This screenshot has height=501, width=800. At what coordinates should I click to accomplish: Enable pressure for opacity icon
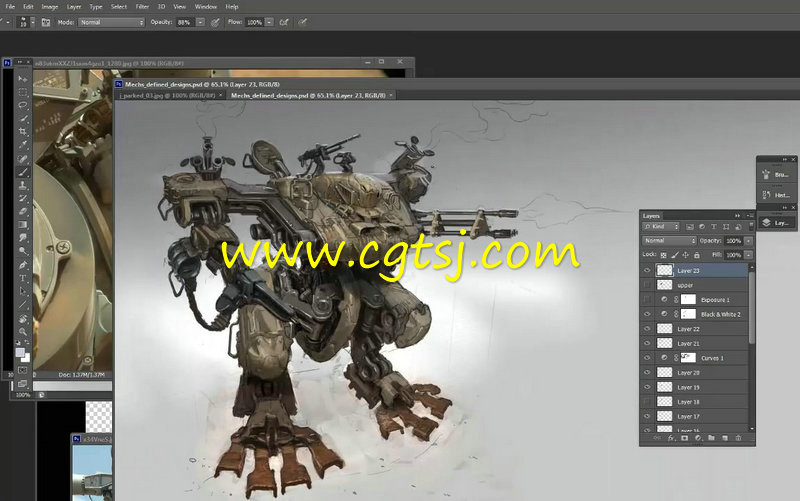pyautogui.click(x=215, y=22)
